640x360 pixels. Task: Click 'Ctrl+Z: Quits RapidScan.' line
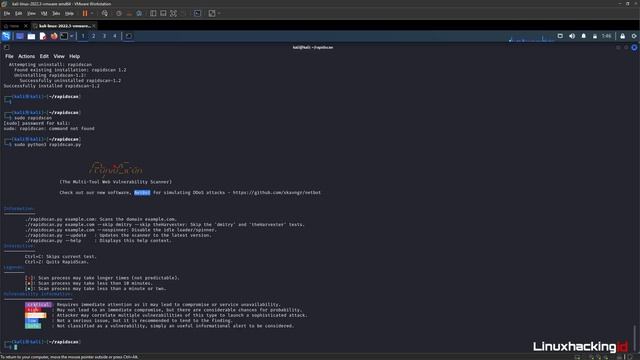pos(56,262)
